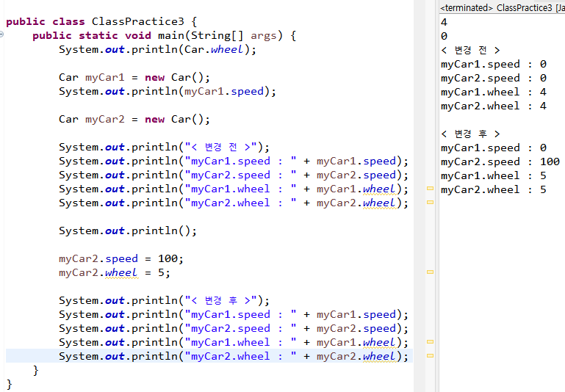Click the <terminated> ClassPractice3 console title

pyautogui.click(x=503, y=7)
